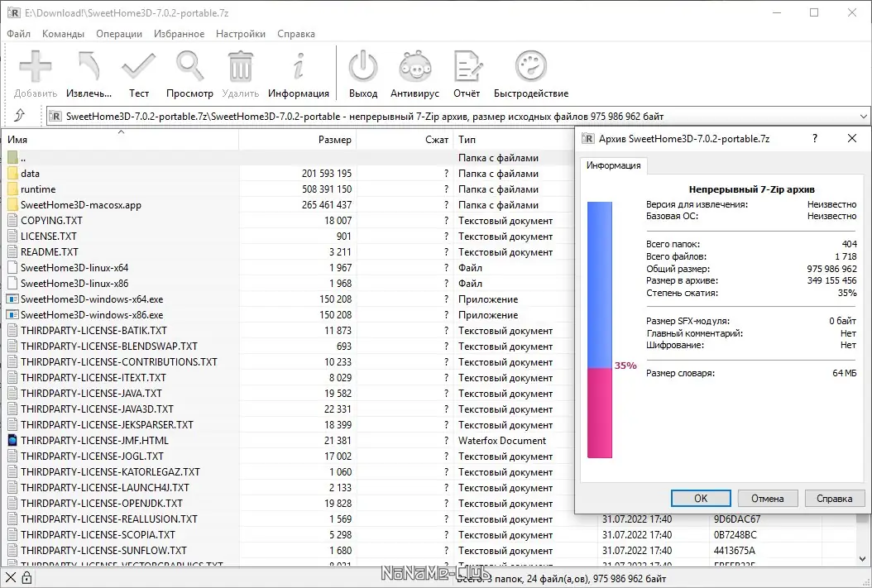Sort by Размер column header
The width and height of the screenshot is (872, 588).
coord(298,140)
